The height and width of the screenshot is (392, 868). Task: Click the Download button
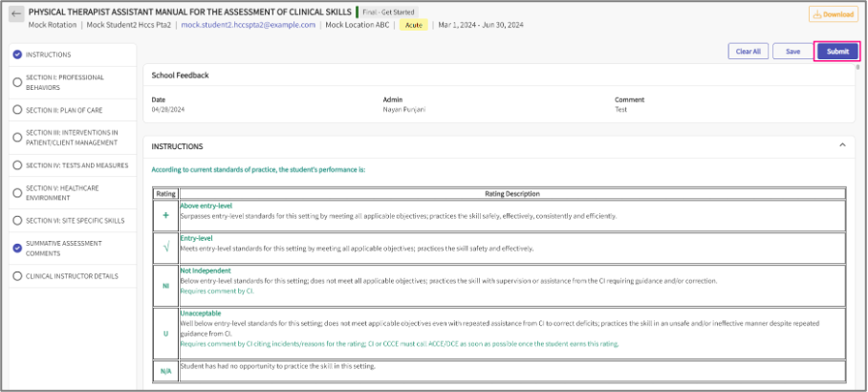(832, 14)
